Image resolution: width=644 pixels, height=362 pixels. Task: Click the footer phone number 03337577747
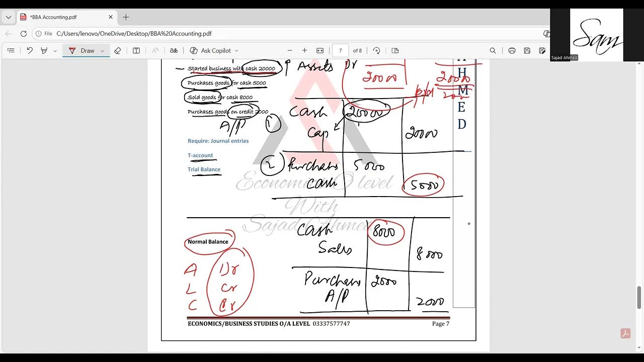[x=331, y=324]
